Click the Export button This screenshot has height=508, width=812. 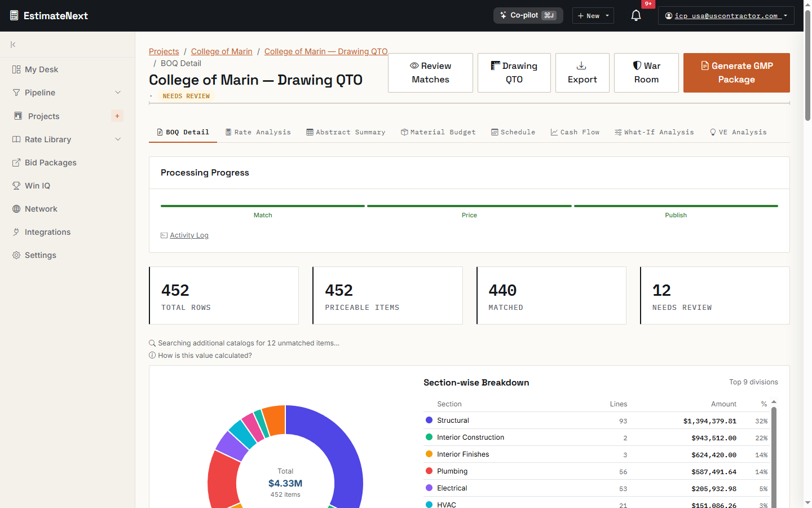[x=582, y=73]
